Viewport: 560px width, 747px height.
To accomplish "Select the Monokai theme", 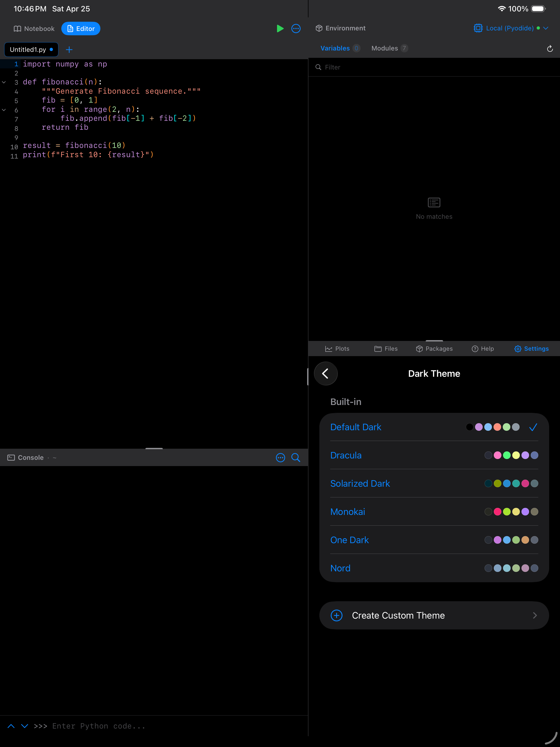I will [x=434, y=512].
